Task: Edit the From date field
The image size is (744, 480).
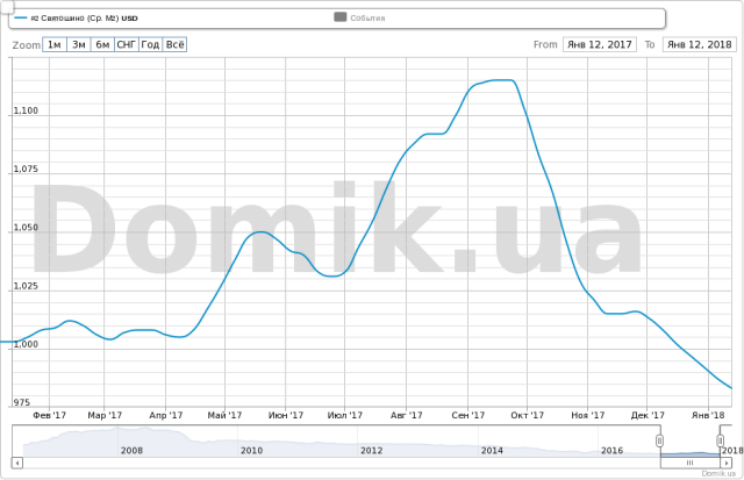Action: click(x=599, y=45)
